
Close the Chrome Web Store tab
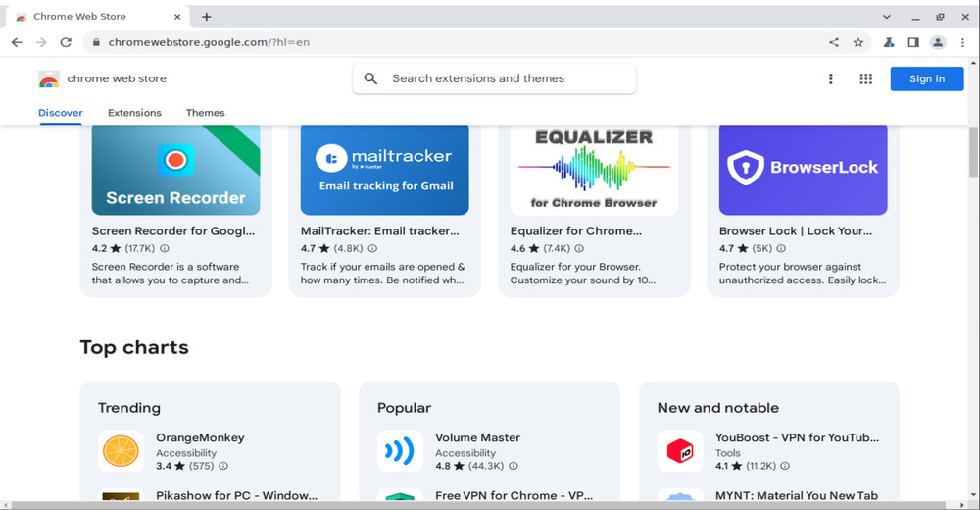point(177,17)
